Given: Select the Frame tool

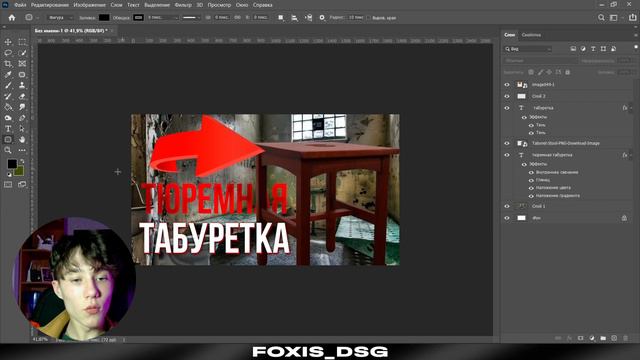Looking at the screenshot, I should click(22, 64).
